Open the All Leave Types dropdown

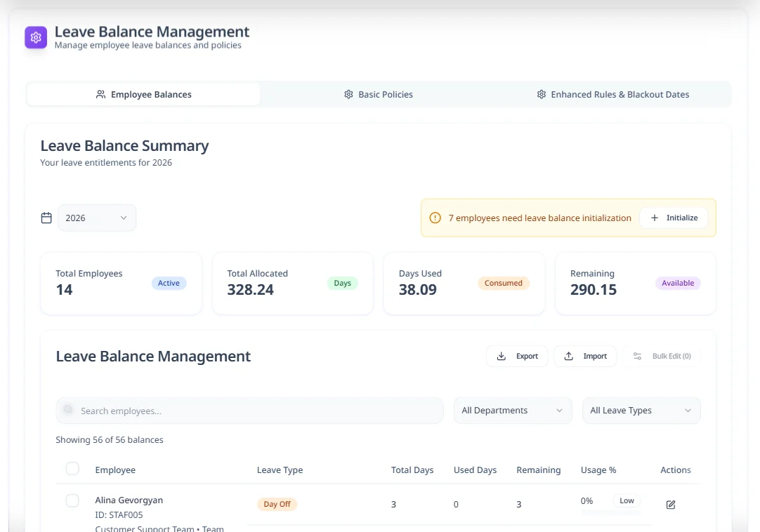[641, 411]
